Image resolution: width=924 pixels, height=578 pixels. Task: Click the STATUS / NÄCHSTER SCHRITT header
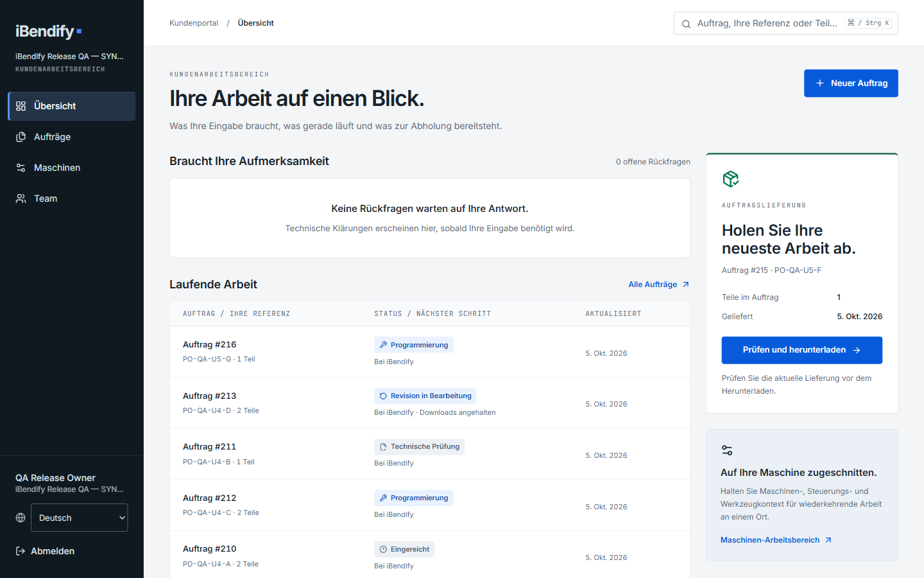(x=432, y=314)
